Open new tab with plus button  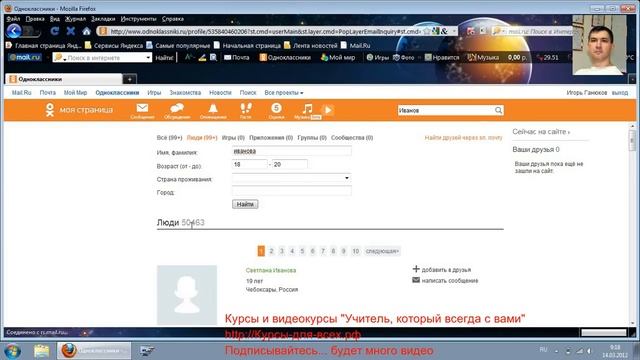130,79
